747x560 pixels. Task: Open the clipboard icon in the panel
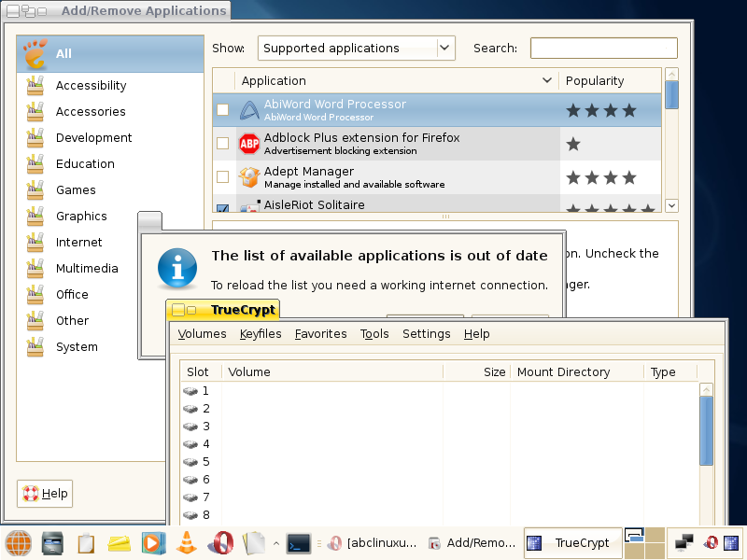pos(86,543)
